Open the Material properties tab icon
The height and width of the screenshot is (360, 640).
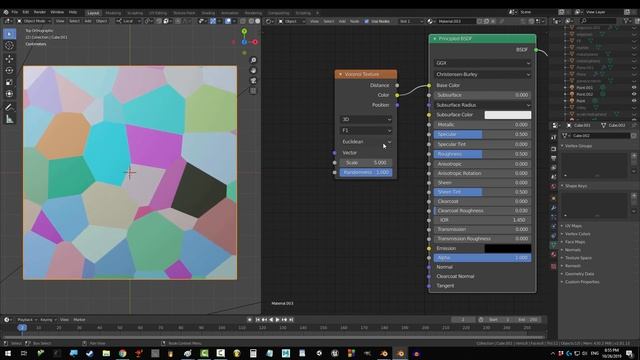[553, 255]
